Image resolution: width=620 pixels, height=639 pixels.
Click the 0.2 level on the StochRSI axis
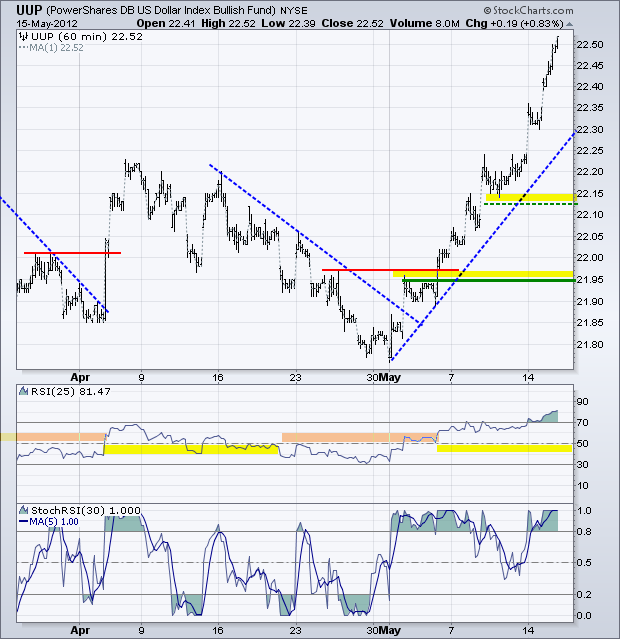coord(583,595)
